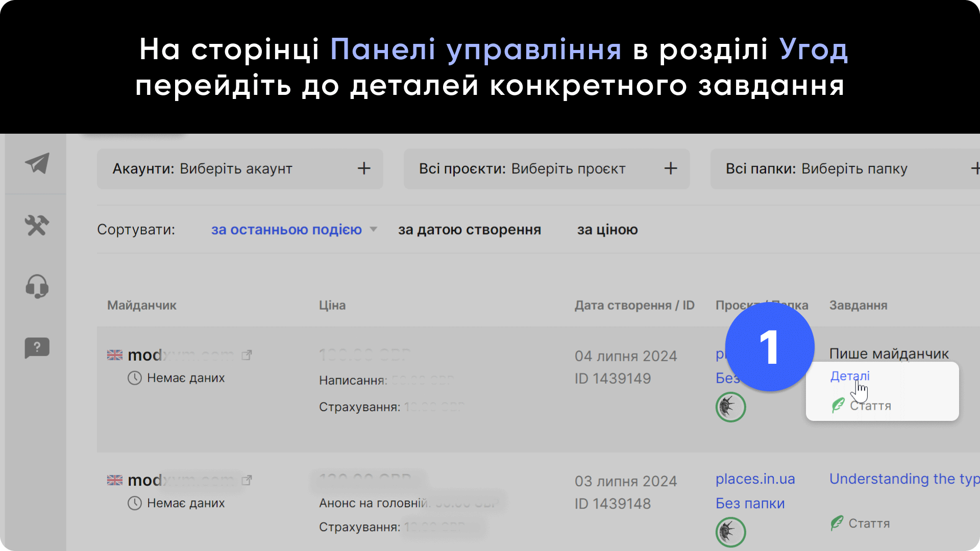Click Написання price line in first row

click(386, 380)
